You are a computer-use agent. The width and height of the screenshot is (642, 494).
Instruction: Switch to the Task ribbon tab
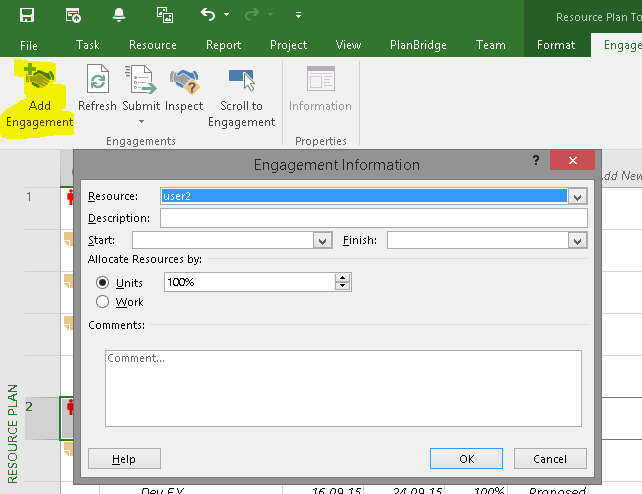pos(88,45)
